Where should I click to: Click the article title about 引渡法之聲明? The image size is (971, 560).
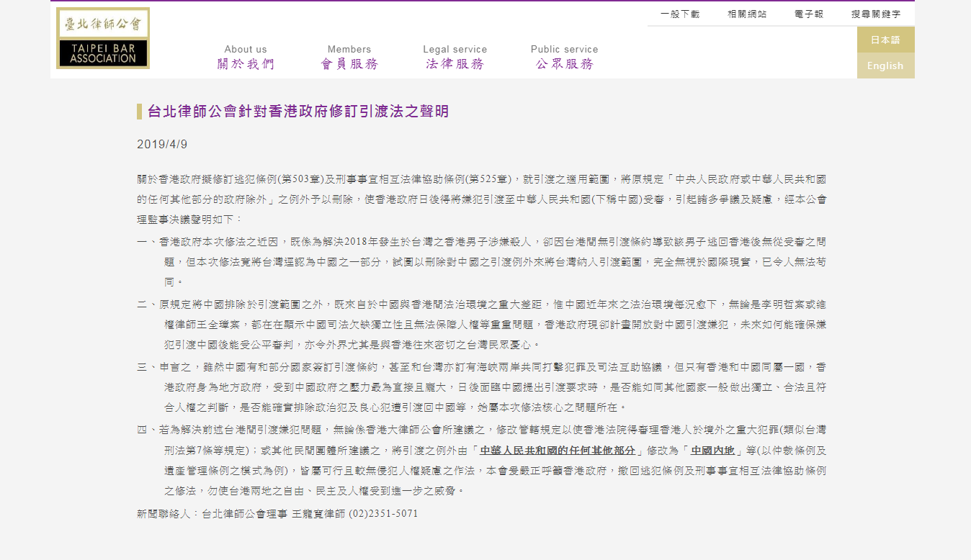point(297,111)
